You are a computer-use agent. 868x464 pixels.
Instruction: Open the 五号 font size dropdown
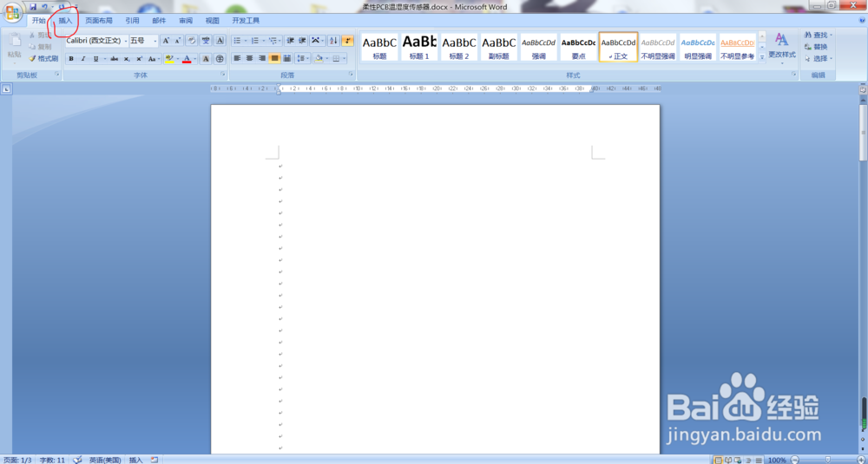(155, 41)
